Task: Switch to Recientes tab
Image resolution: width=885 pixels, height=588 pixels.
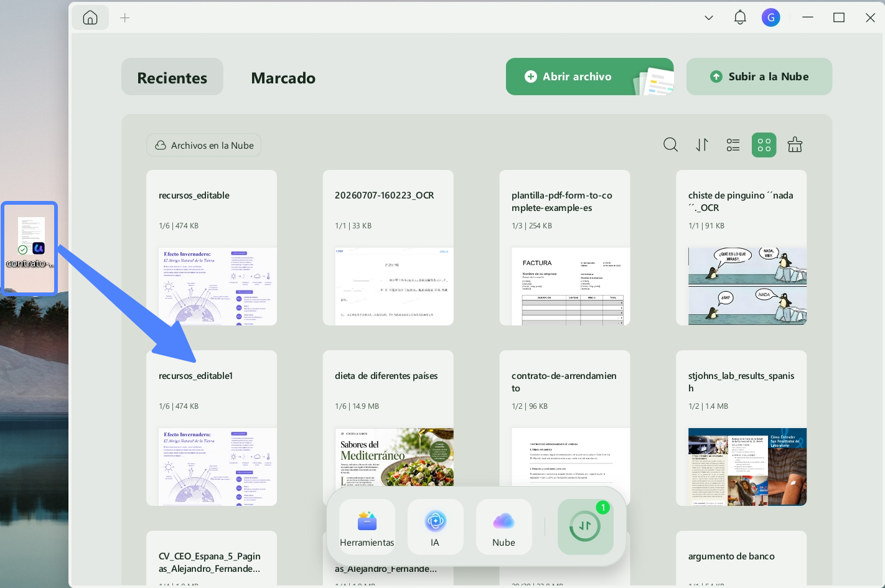Action: [172, 77]
